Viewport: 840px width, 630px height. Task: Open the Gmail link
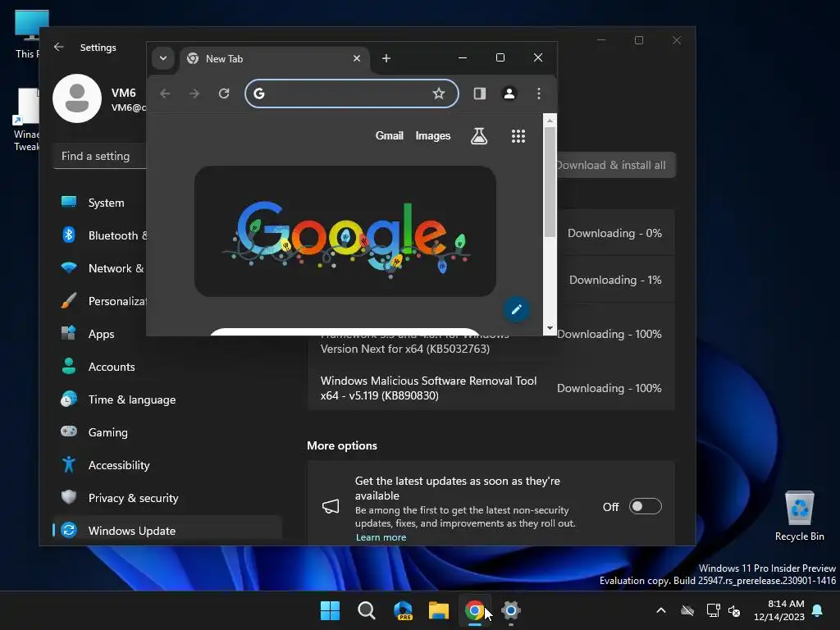pyautogui.click(x=390, y=136)
